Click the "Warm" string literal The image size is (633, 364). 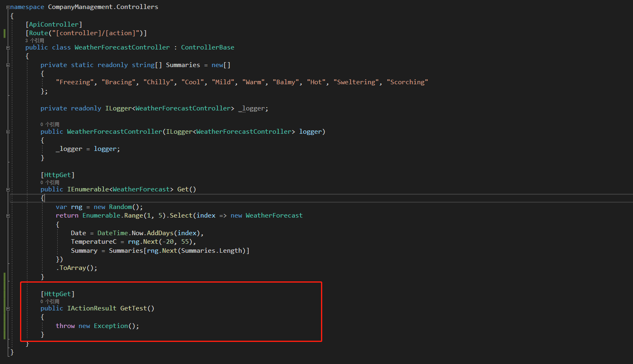pyautogui.click(x=254, y=82)
